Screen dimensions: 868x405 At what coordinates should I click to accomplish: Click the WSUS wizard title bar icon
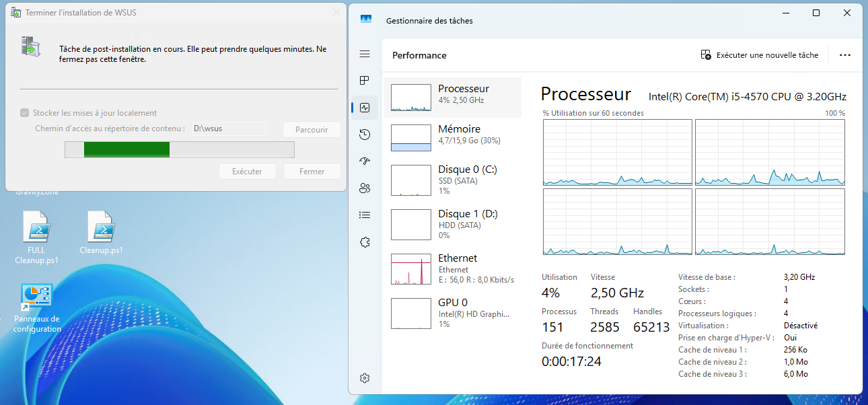coord(15,12)
